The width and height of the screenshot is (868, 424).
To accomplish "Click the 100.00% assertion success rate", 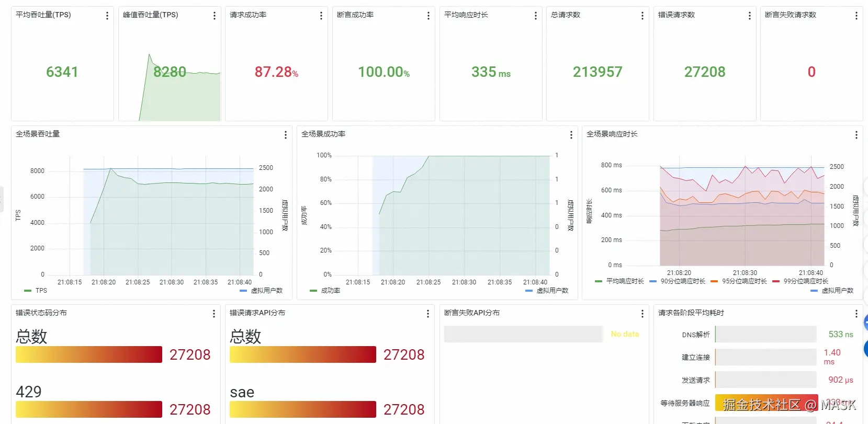I will coord(384,72).
